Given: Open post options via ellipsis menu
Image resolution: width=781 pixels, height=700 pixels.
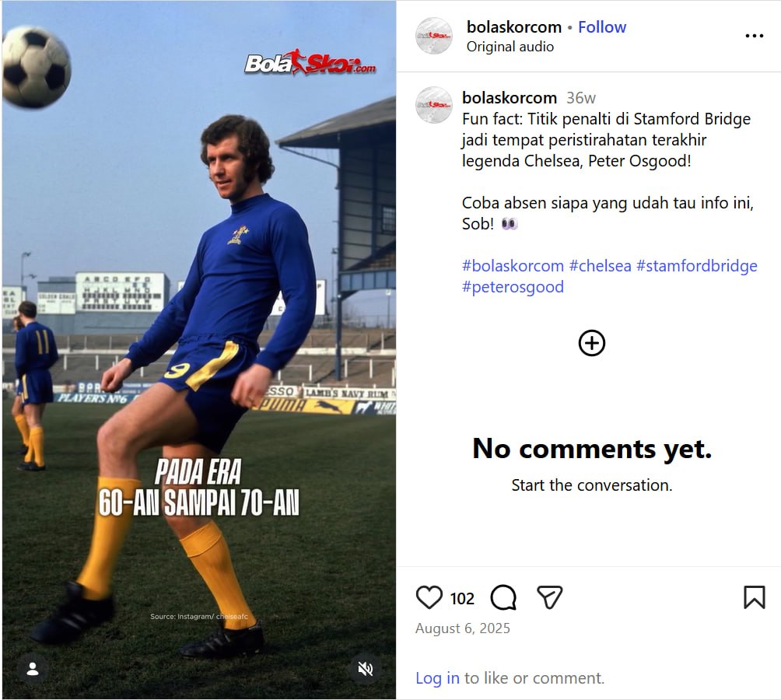Looking at the screenshot, I should click(x=754, y=35).
